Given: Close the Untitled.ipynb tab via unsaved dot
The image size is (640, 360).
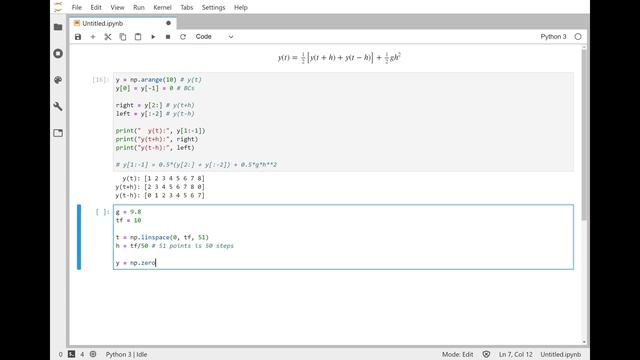Looking at the screenshot, I should click(168, 23).
